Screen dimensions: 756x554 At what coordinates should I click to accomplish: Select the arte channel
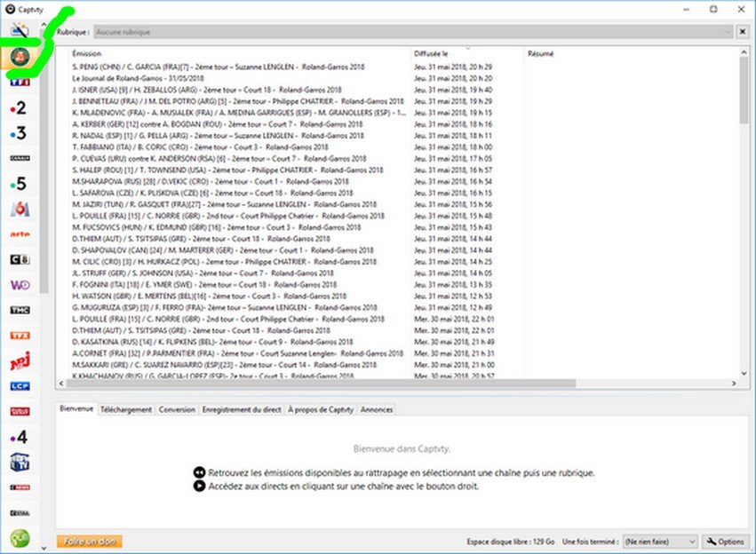20,234
